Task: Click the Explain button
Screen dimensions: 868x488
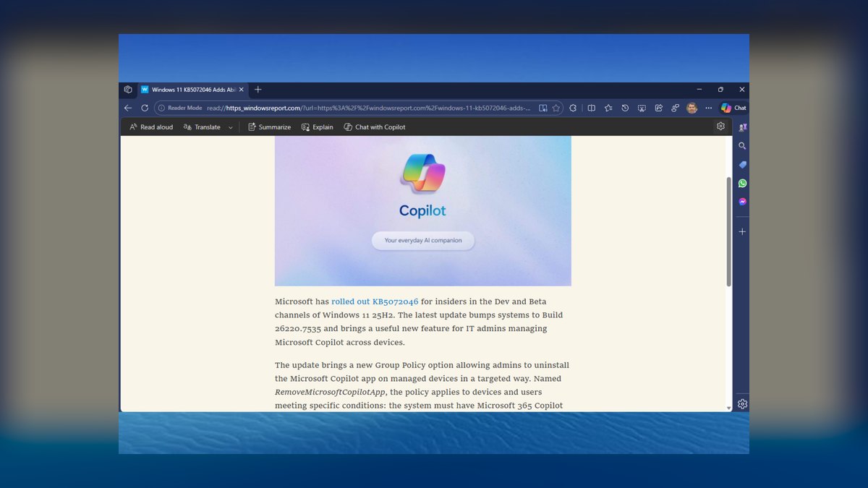Action: (318, 127)
